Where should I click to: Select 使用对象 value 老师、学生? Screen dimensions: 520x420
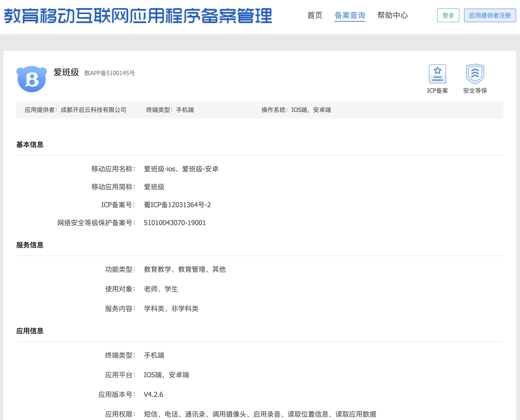(x=161, y=289)
